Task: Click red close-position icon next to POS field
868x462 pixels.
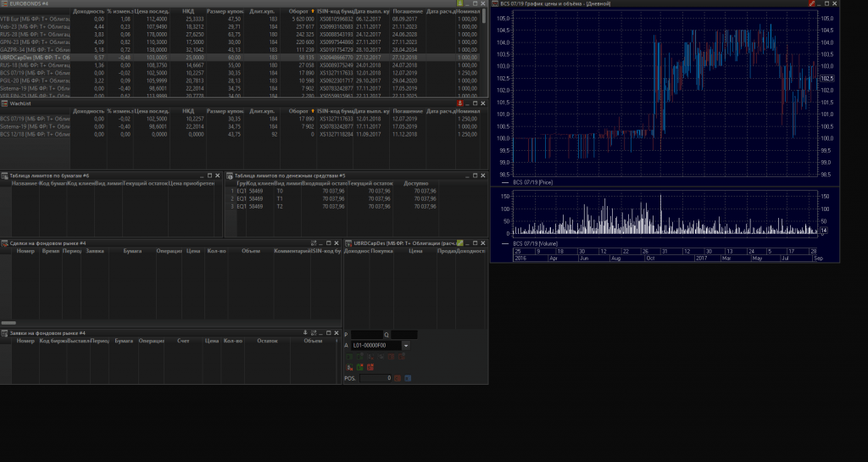Action: click(x=398, y=378)
